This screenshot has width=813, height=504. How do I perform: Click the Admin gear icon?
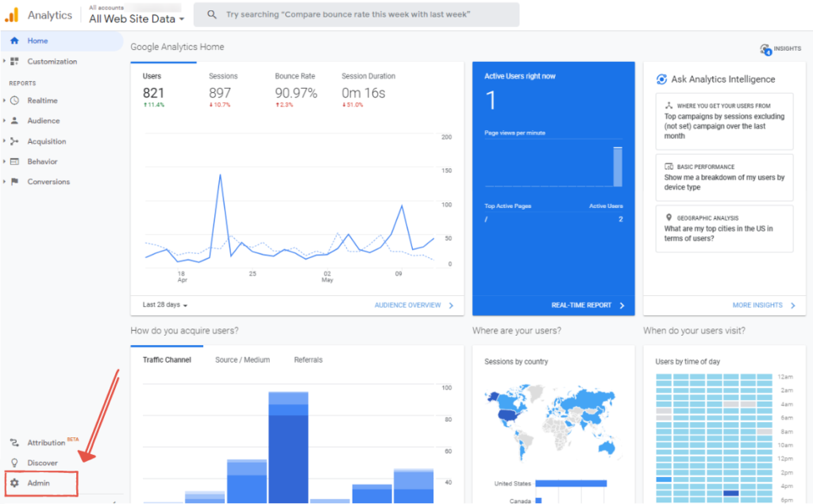point(14,483)
